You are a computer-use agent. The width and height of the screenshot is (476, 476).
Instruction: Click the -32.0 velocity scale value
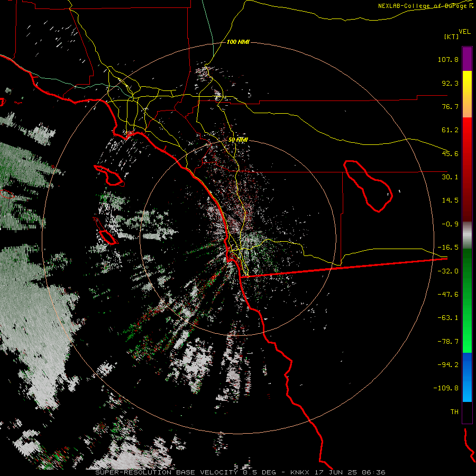[448, 271]
